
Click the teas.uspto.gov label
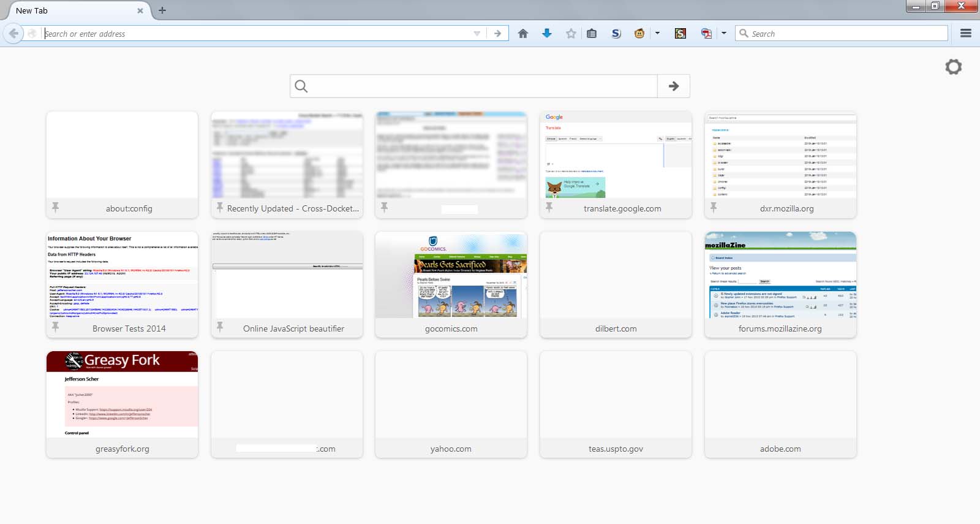click(616, 449)
